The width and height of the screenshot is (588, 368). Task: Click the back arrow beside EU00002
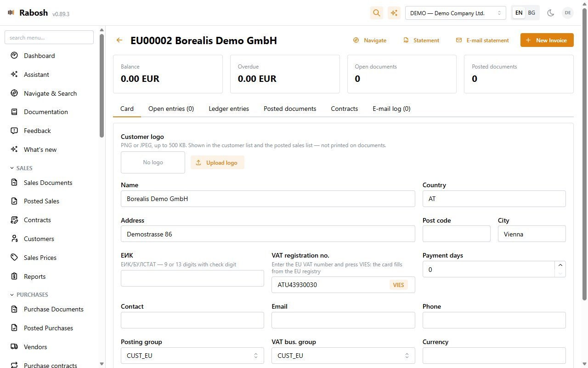point(119,40)
